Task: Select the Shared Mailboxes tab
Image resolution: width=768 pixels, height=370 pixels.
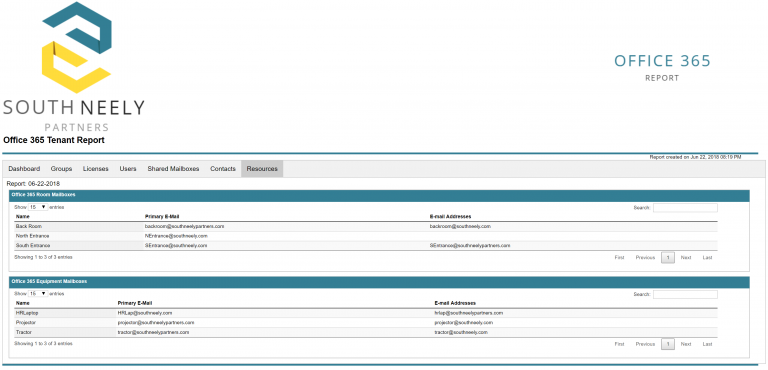Action: [x=173, y=169]
